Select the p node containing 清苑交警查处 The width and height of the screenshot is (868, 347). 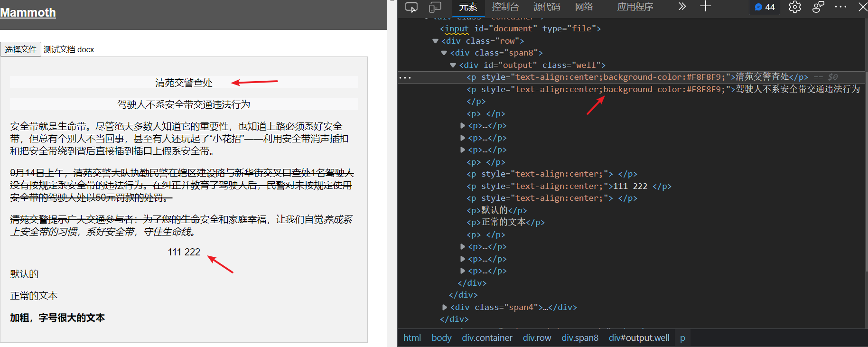click(x=637, y=77)
